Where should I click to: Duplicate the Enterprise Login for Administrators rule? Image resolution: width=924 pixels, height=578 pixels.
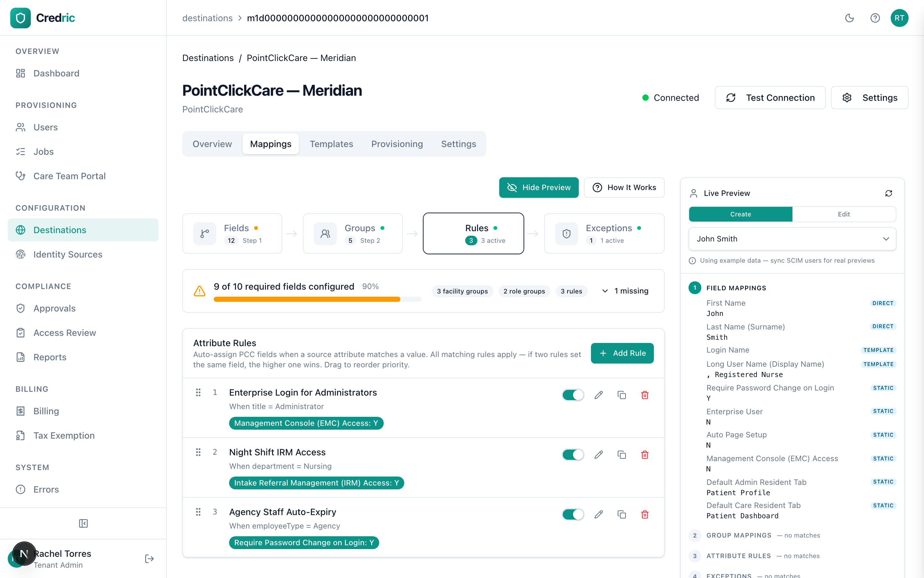click(x=621, y=395)
